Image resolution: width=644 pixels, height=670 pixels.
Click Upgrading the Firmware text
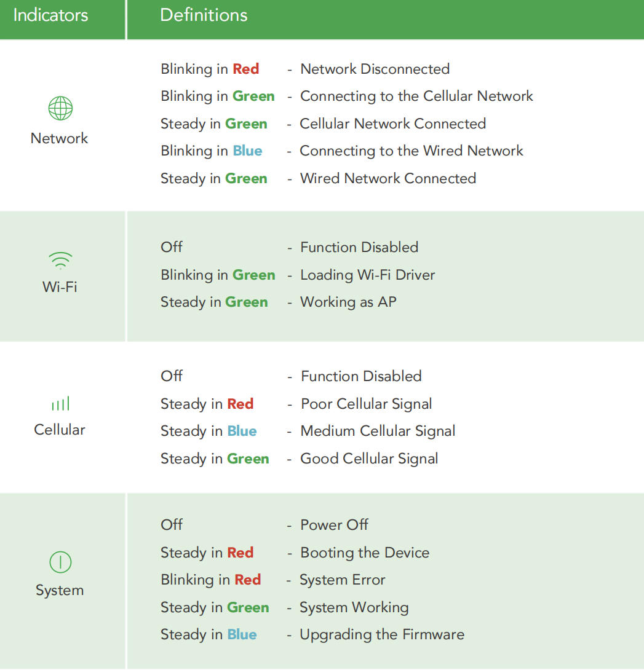(x=381, y=634)
